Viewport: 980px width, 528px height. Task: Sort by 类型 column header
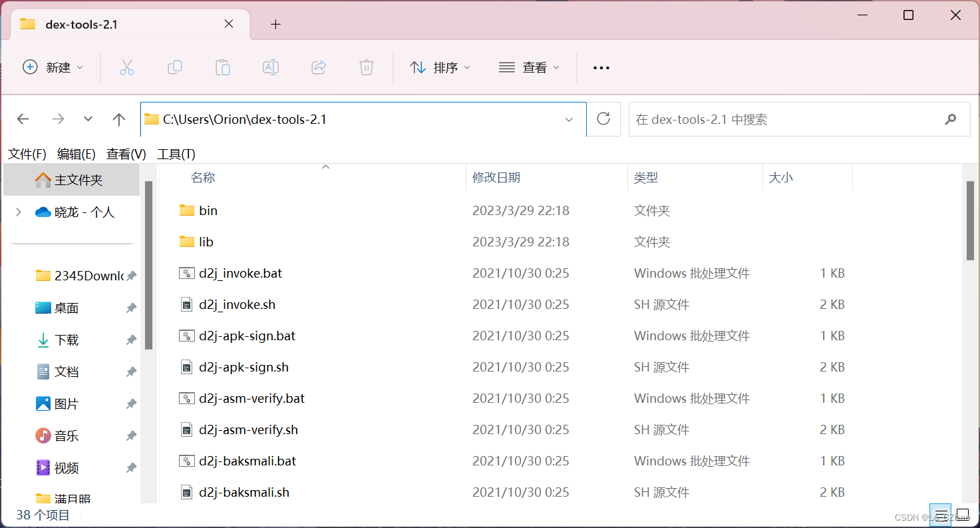(646, 178)
